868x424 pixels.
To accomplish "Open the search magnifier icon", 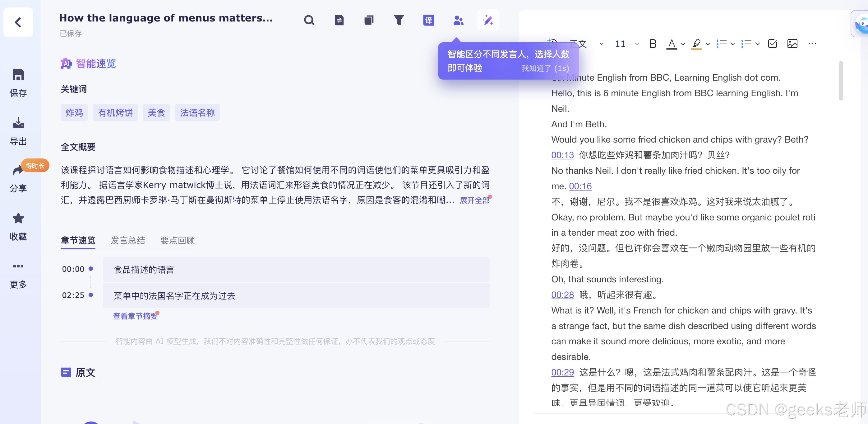I will point(309,20).
